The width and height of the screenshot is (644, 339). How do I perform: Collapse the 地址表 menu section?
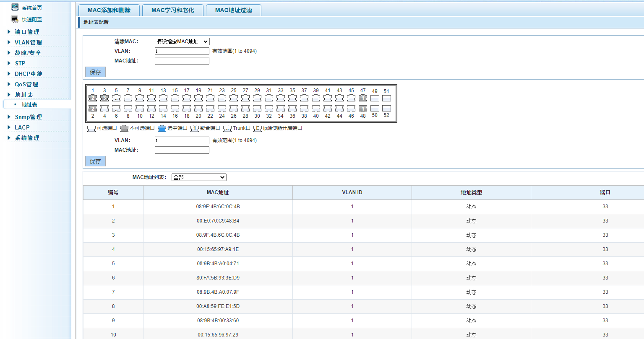[x=24, y=95]
